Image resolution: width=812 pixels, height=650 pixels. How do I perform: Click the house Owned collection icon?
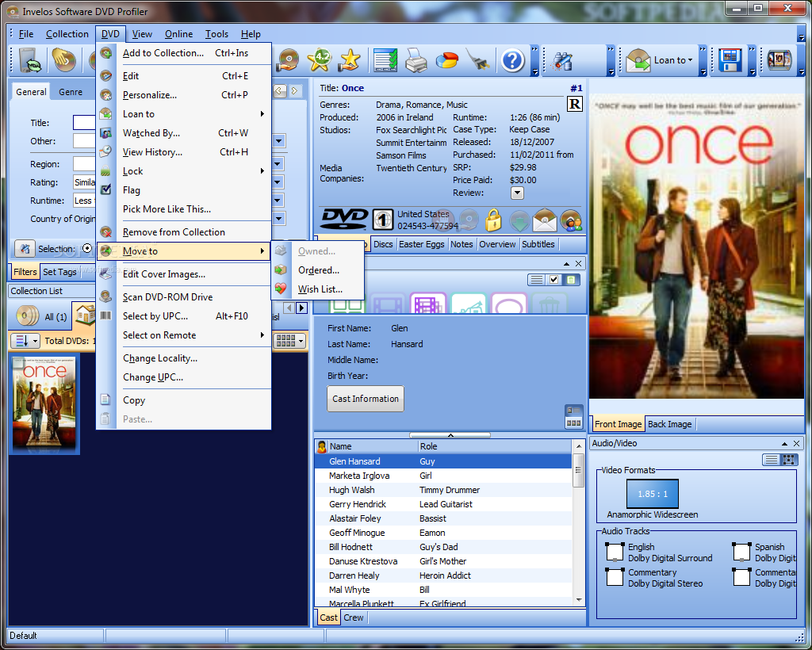[85, 314]
